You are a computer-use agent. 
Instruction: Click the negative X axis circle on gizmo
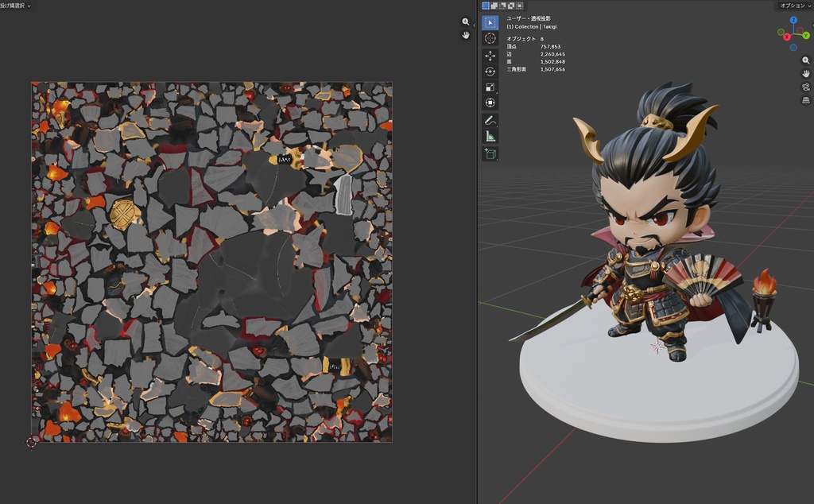800,31
